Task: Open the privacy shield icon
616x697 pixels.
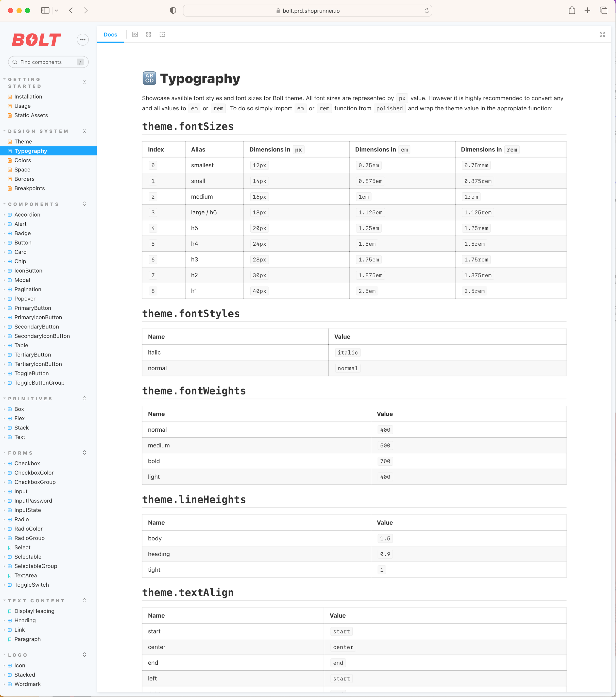Action: pyautogui.click(x=173, y=11)
